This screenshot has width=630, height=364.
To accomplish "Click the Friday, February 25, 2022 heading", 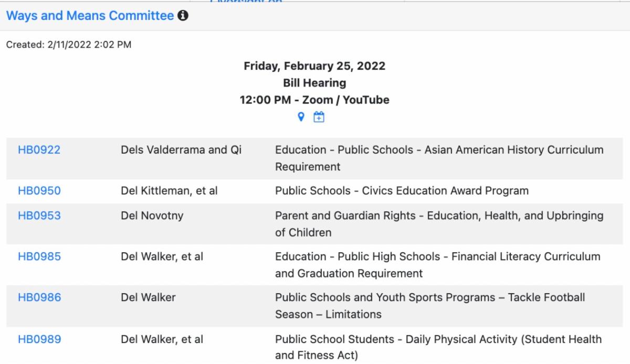I will tap(314, 67).
